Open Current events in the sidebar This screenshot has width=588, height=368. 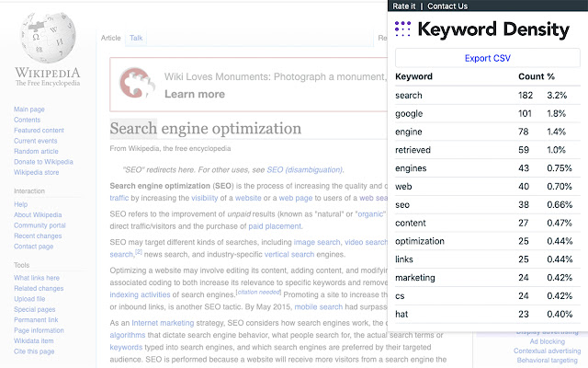(x=36, y=141)
